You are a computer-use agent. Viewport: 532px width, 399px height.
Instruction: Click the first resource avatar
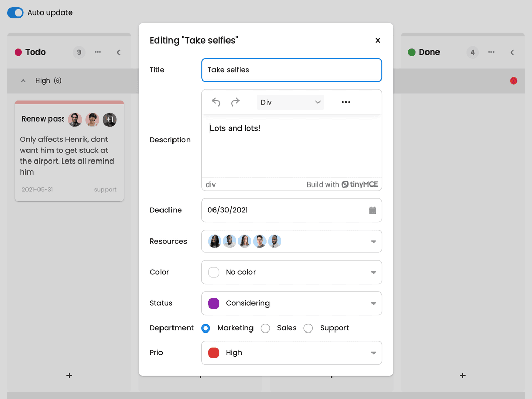point(215,241)
